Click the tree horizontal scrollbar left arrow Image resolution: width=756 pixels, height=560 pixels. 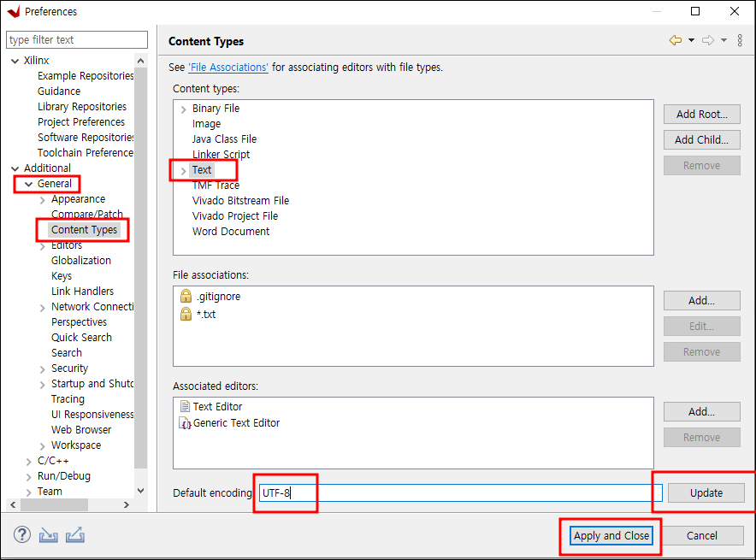pos(13,504)
